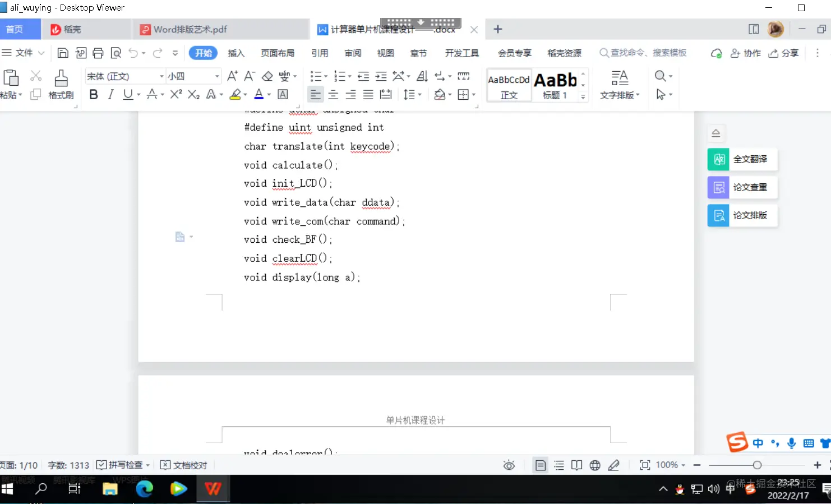Open the 视图 View tab
The image size is (831, 504).
[x=385, y=53]
